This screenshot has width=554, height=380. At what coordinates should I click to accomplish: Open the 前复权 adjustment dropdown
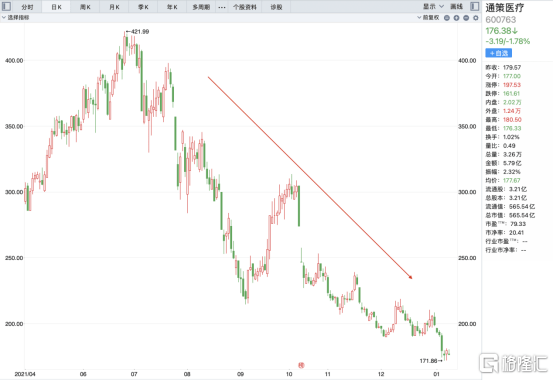[428, 17]
